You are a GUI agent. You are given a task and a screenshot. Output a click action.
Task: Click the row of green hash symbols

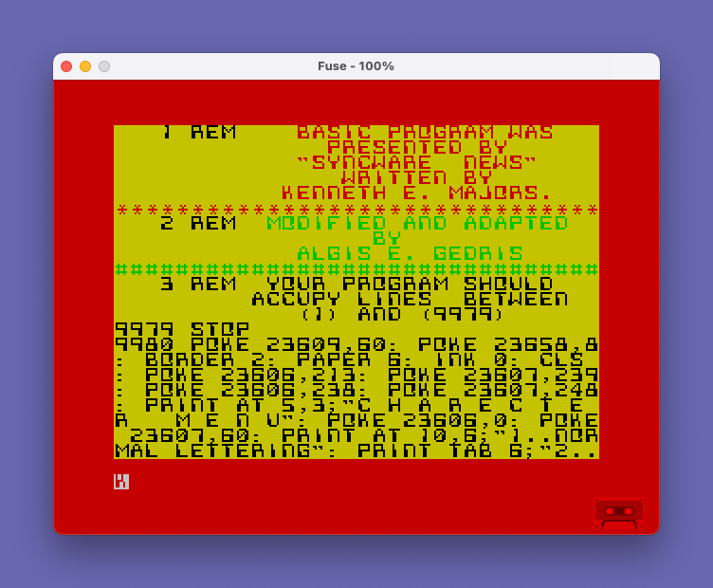click(356, 269)
